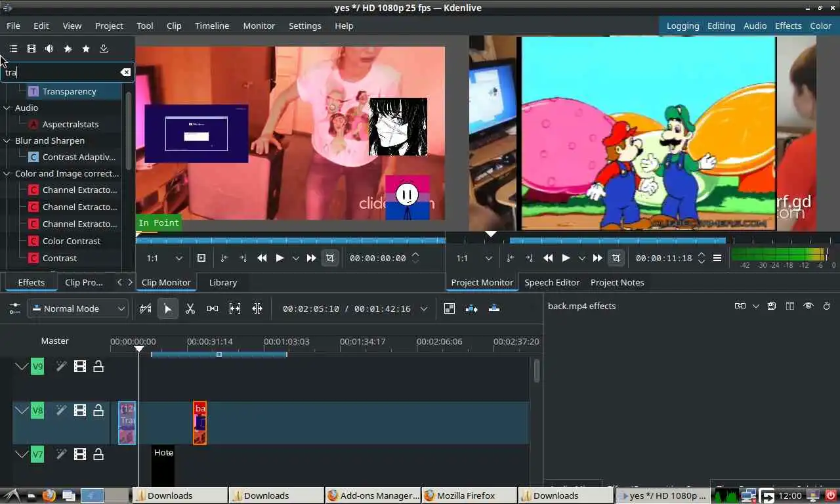Toggle back.mp4 effects eye visibility

808,306
